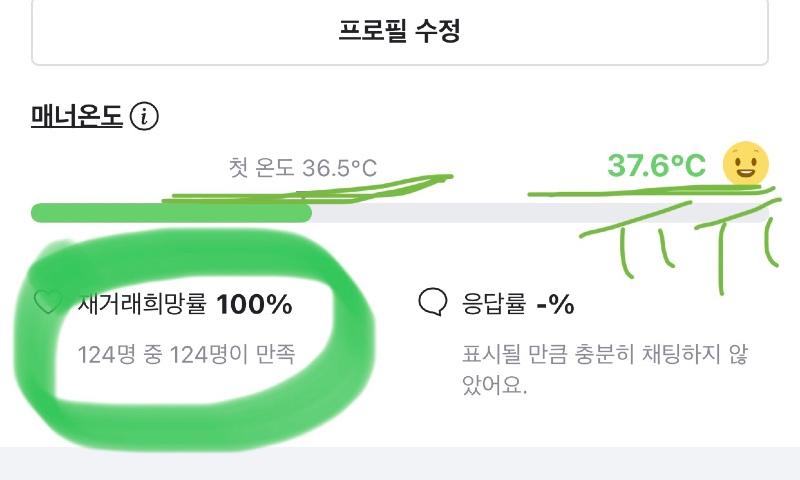Select the 37.6°C temperature reading
The image size is (800, 480).
pos(656,166)
